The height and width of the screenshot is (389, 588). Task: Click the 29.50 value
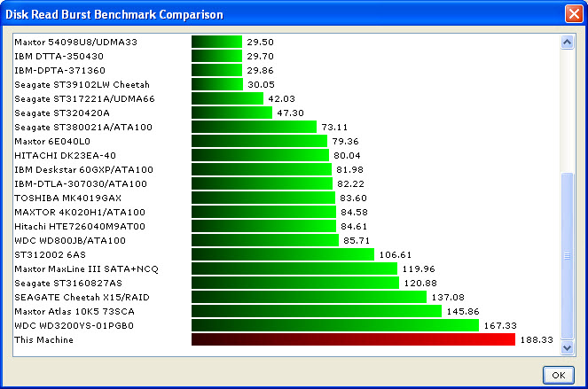pyautogui.click(x=260, y=42)
